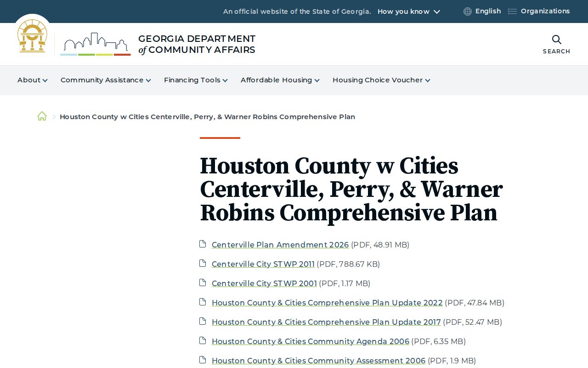Click file icon beside Community Agenda 2006
The height and width of the screenshot is (368, 588).
point(203,340)
